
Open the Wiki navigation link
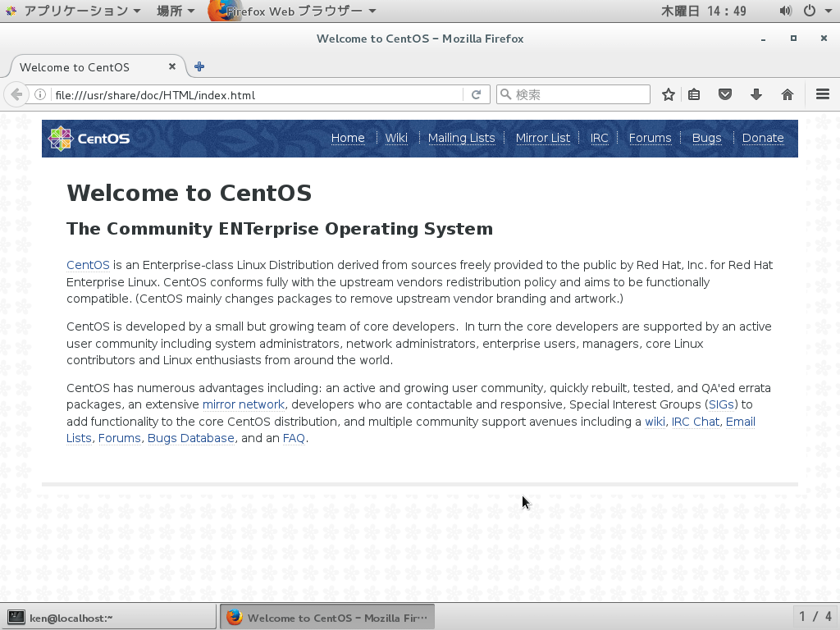point(396,138)
